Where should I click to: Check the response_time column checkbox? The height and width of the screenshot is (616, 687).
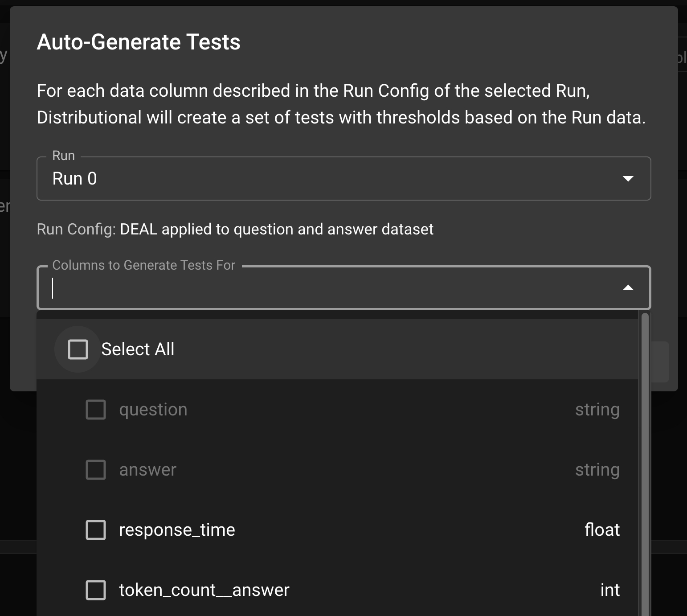[96, 530]
